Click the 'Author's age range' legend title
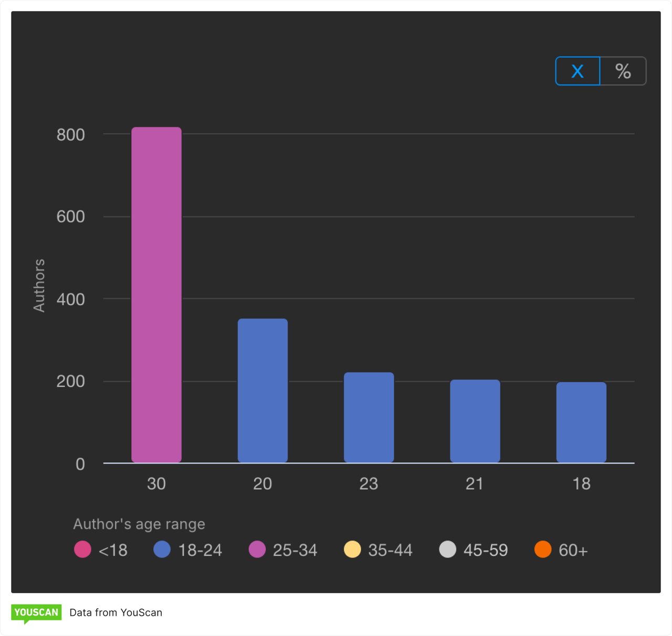Viewport: 672px width, 636px height. (x=139, y=524)
